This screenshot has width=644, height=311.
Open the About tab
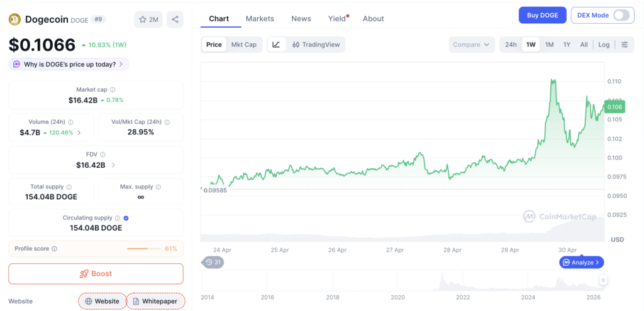[x=374, y=19]
